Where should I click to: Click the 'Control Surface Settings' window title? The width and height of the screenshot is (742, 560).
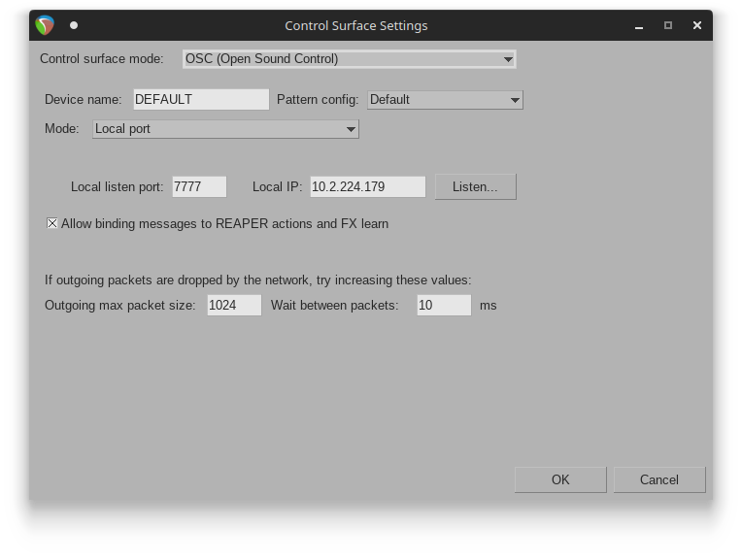tap(356, 25)
